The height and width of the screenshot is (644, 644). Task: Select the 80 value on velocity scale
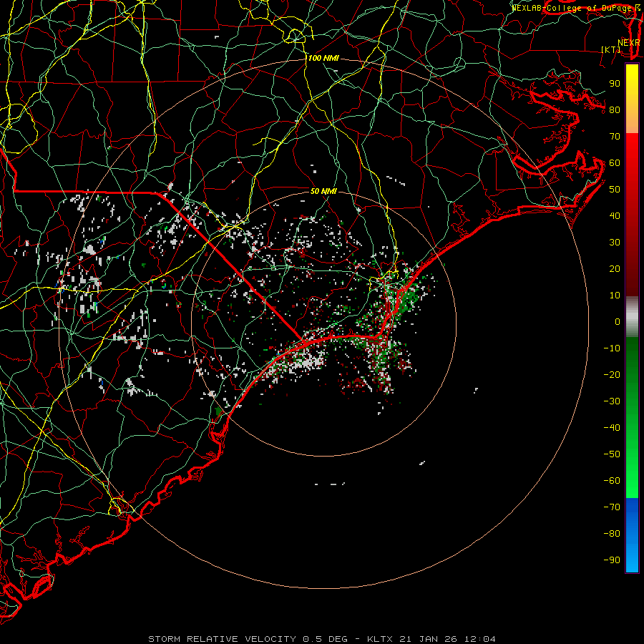615,110
